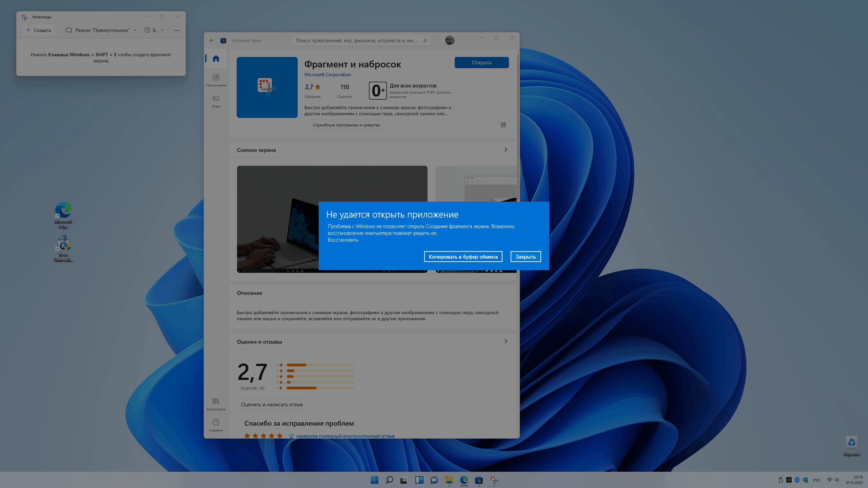Open taskbar Search
The height and width of the screenshot is (488, 868).
pyautogui.click(x=389, y=480)
